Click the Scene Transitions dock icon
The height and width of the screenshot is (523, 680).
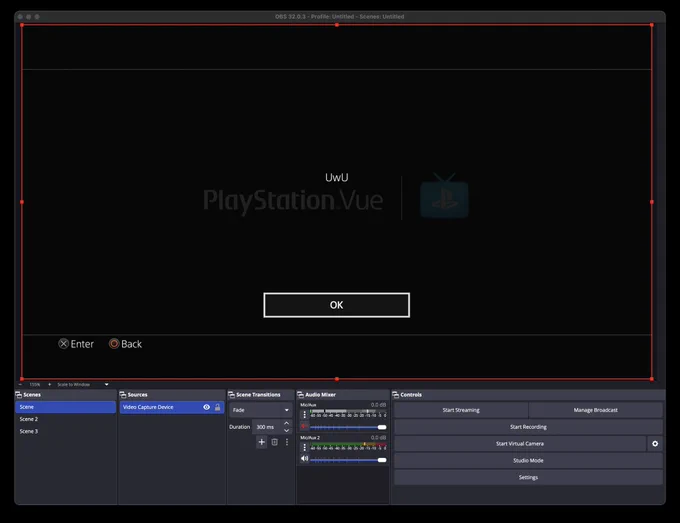click(232, 395)
